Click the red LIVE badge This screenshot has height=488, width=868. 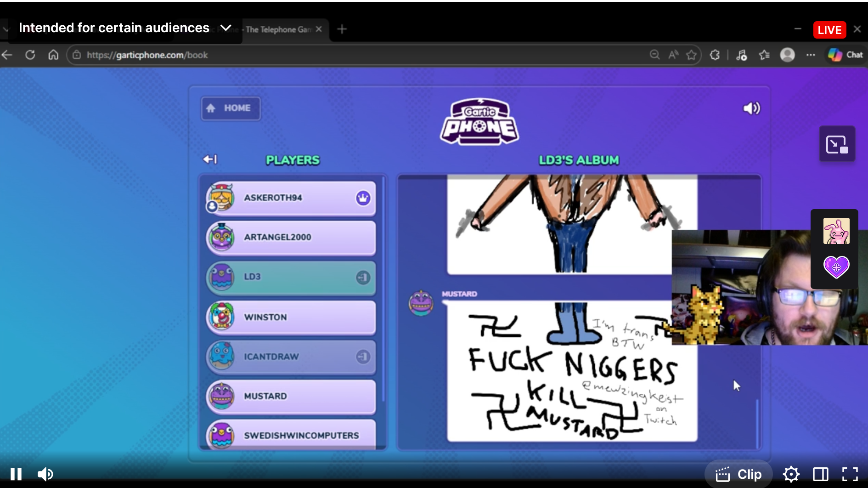tap(829, 30)
